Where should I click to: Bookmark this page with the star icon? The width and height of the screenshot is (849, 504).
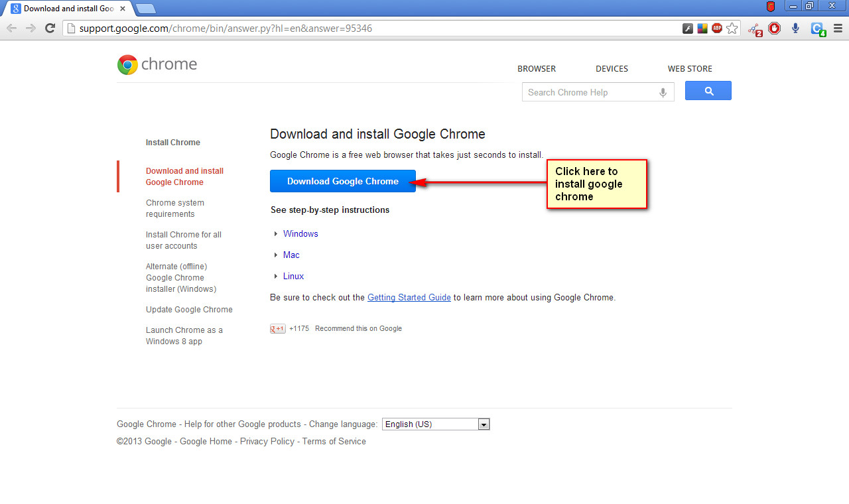(x=732, y=29)
